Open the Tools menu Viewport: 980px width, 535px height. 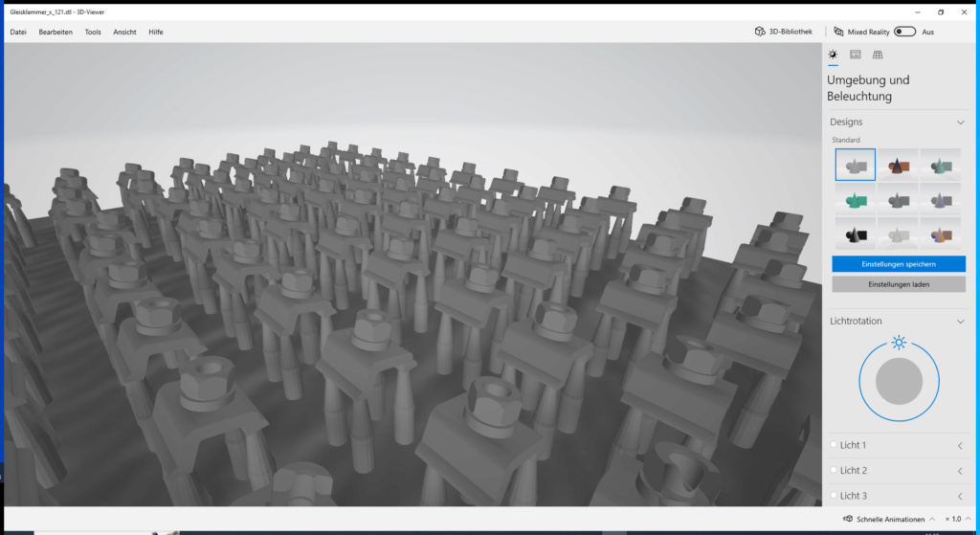[x=93, y=32]
